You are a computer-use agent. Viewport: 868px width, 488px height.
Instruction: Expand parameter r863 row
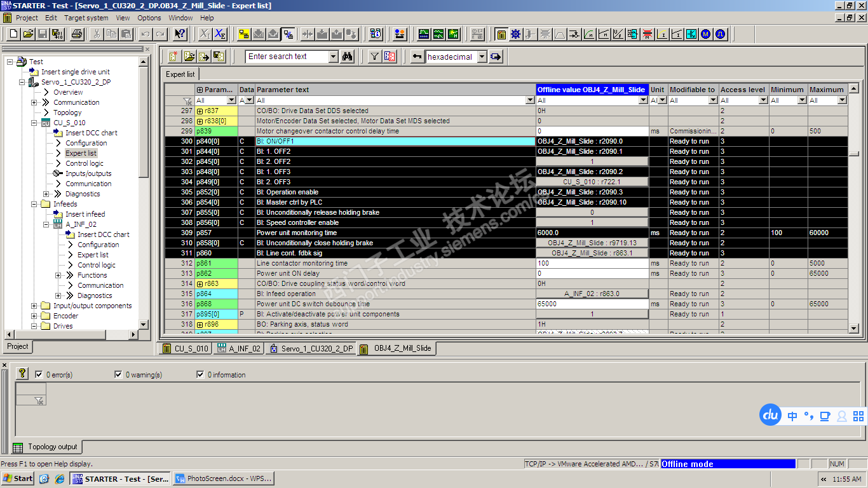coord(200,283)
